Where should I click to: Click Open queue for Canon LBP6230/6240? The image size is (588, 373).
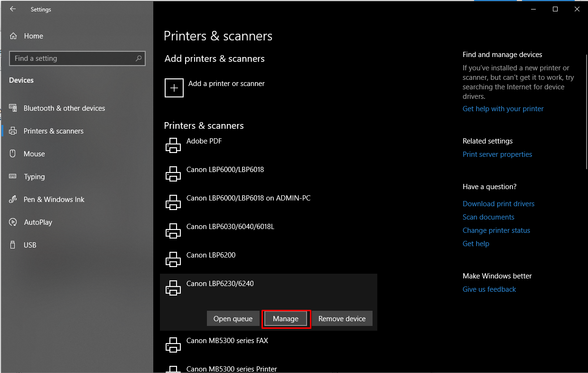pos(233,319)
